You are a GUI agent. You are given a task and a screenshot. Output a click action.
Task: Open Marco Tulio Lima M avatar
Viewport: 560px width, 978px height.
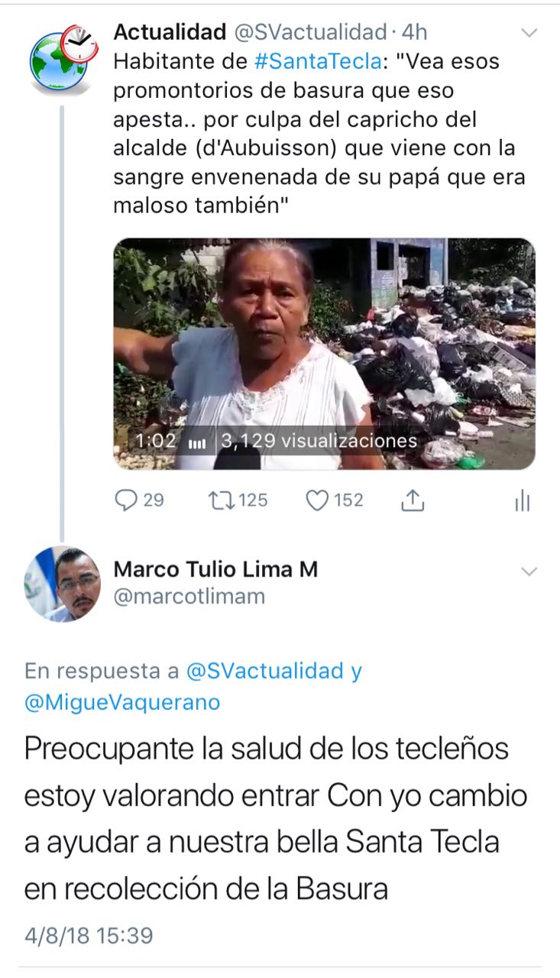point(63,585)
